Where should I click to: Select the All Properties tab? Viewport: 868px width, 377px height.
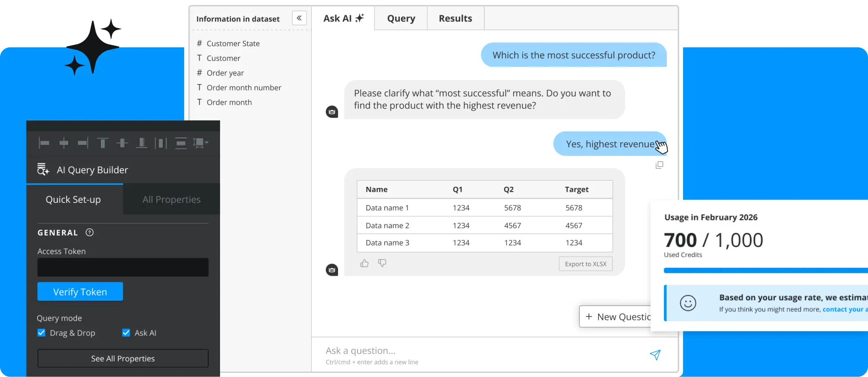coord(171,199)
